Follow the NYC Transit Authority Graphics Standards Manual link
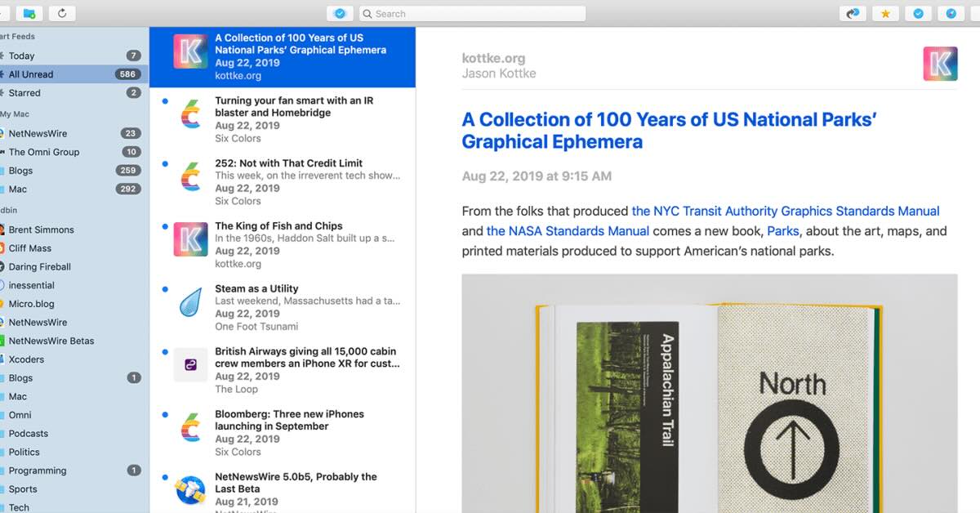This screenshot has width=980, height=513. pyautogui.click(x=786, y=211)
